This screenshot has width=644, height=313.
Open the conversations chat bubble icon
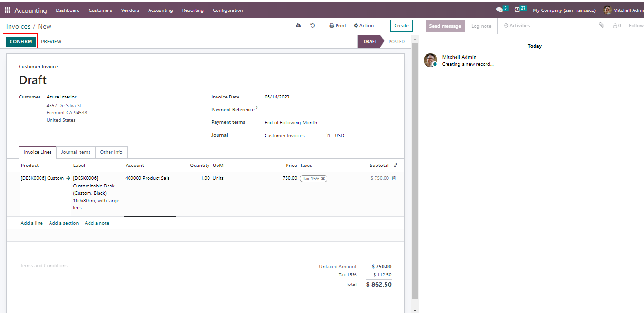point(499,10)
